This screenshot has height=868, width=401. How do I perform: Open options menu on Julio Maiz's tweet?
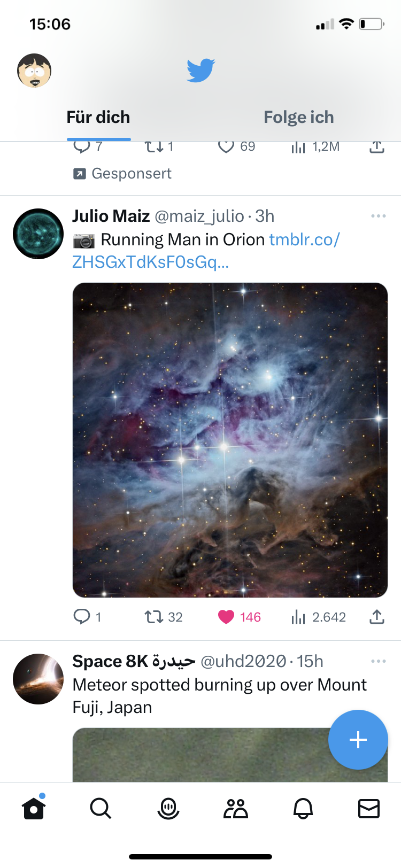379,216
